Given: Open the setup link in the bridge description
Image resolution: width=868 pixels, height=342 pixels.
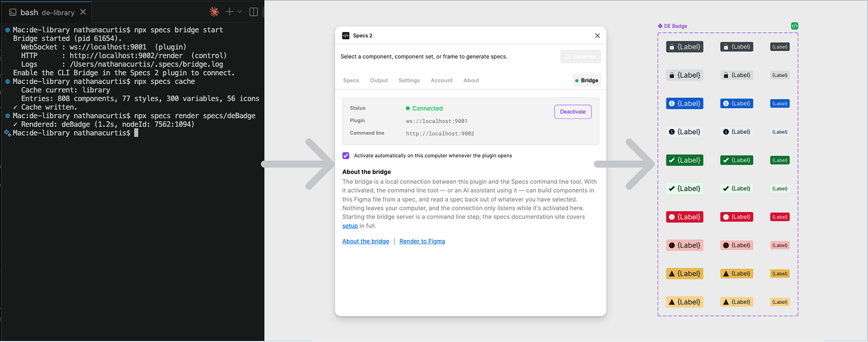Looking at the screenshot, I should 350,226.
